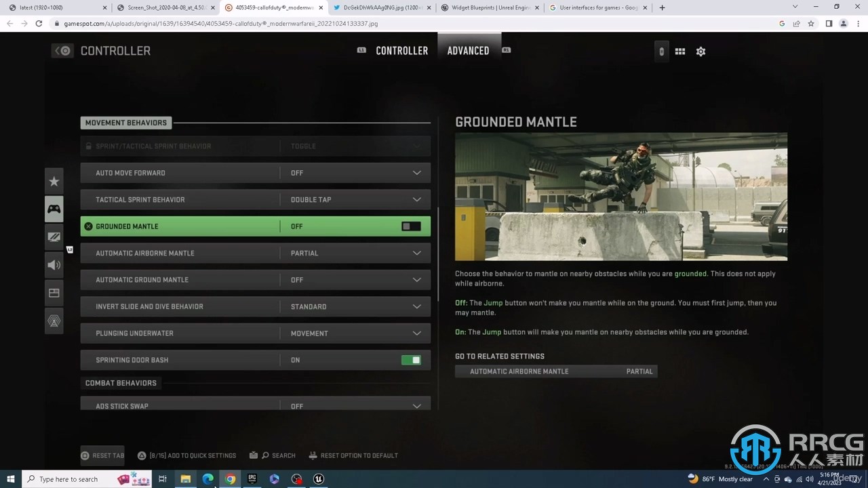This screenshot has width=868, height=488.
Task: Open Task View on the taskbar
Action: [x=163, y=479]
